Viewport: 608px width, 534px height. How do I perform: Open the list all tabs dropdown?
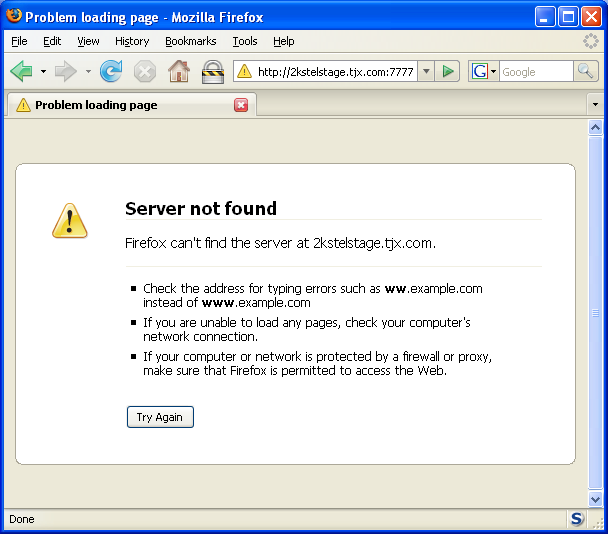[x=595, y=104]
